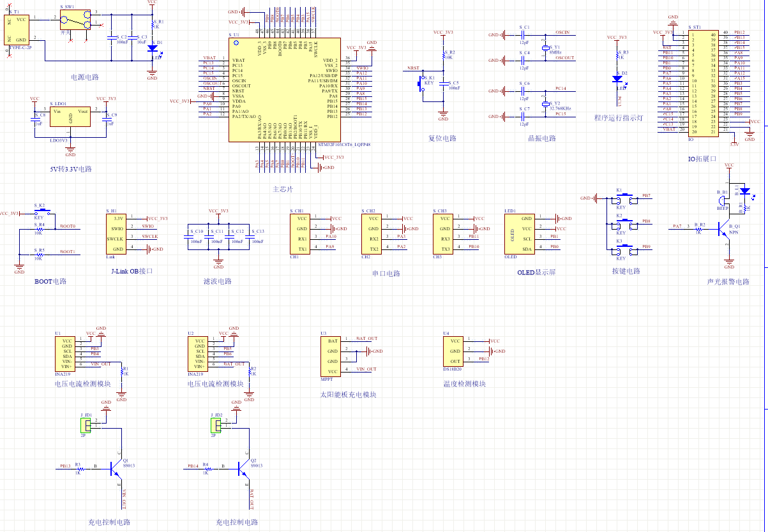
Task: Click the U1 INA219 module block
Action: coord(66,354)
